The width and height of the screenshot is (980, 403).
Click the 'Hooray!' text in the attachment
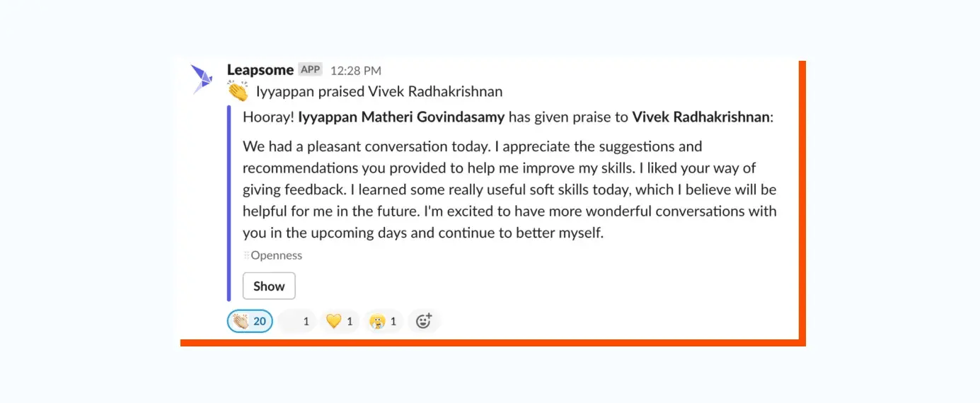(x=268, y=117)
